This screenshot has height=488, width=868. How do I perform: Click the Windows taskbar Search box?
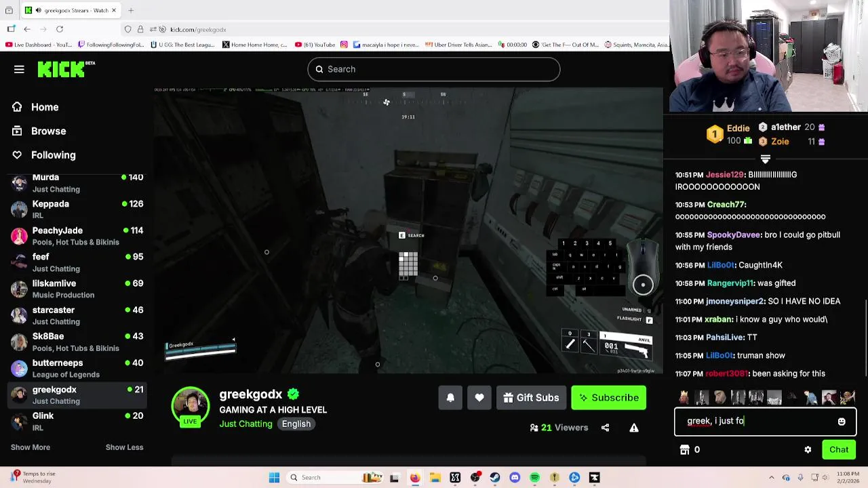pos(336,478)
